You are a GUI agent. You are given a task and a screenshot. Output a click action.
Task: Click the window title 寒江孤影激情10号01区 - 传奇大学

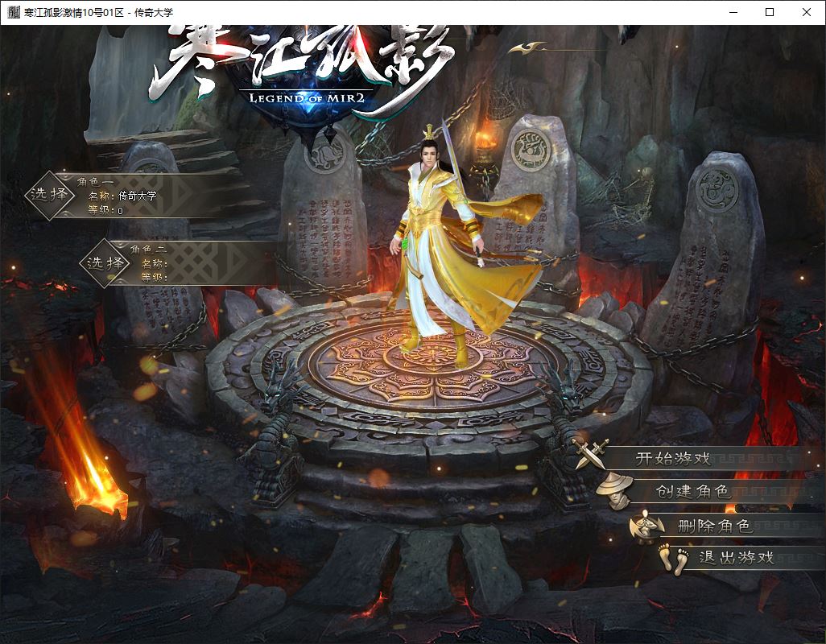point(98,12)
